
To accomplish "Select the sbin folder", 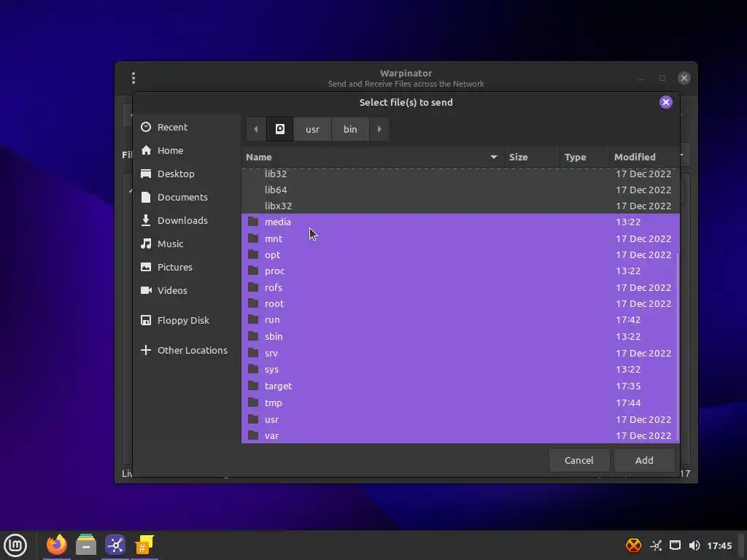I will click(460, 337).
